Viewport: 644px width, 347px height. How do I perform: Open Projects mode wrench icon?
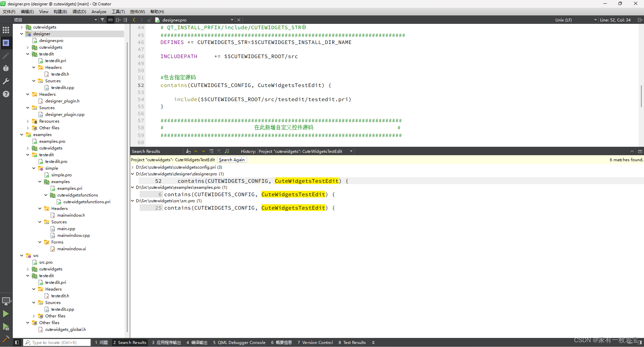pos(6,81)
